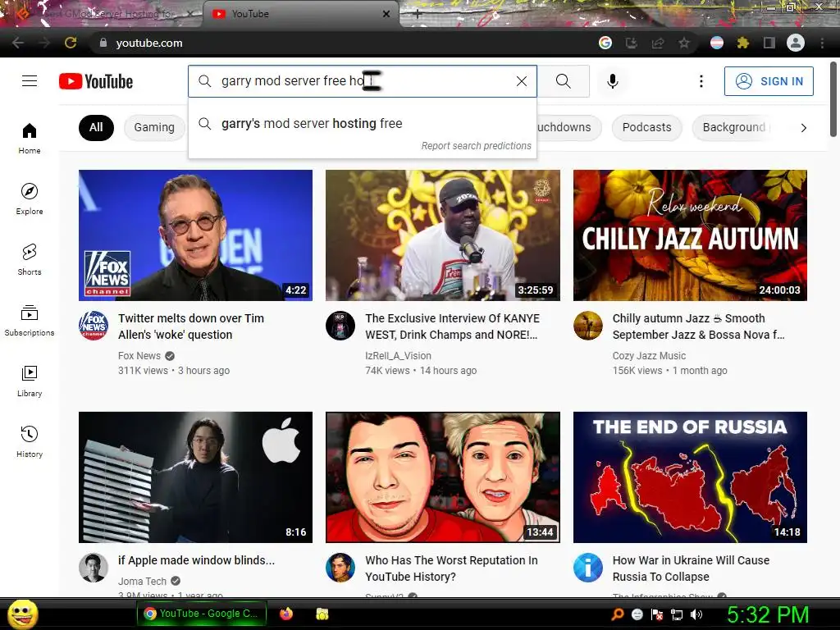Click the IzRell_A_Vision channel avatar

coord(340,325)
